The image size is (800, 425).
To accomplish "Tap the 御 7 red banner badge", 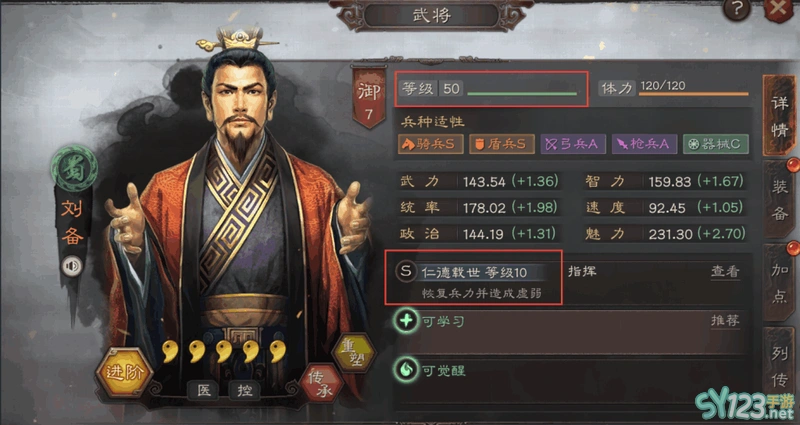I will (x=369, y=97).
